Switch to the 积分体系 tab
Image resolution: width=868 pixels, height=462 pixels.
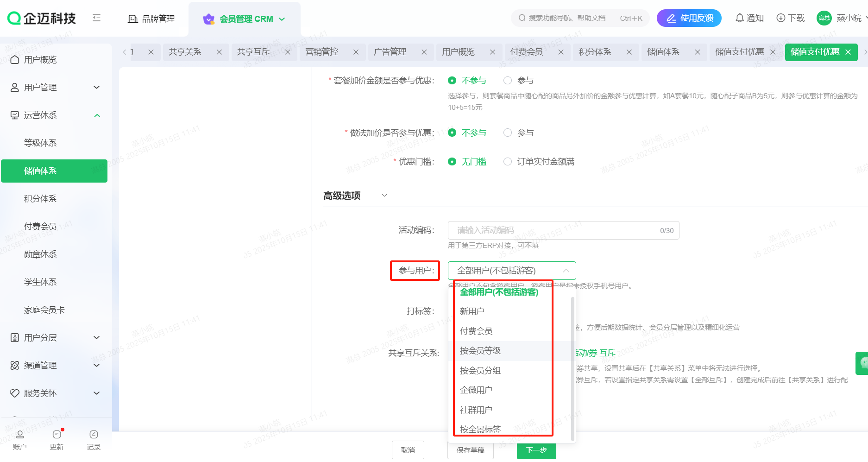pos(595,52)
